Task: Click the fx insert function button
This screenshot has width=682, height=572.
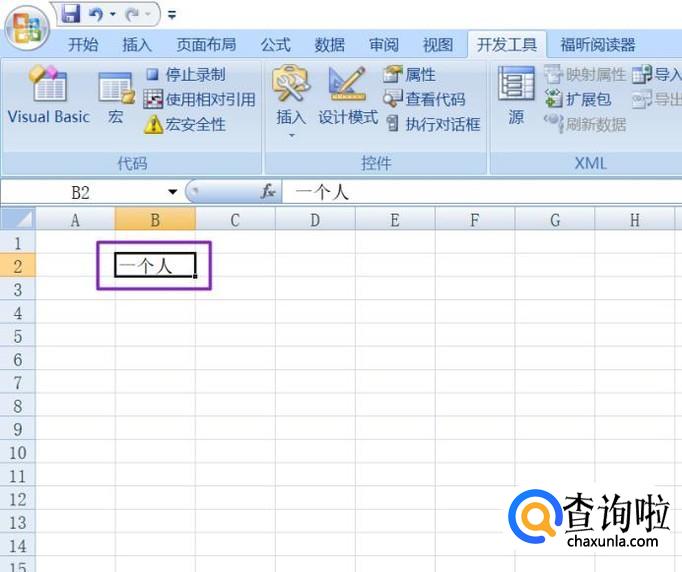Action: coord(268,191)
